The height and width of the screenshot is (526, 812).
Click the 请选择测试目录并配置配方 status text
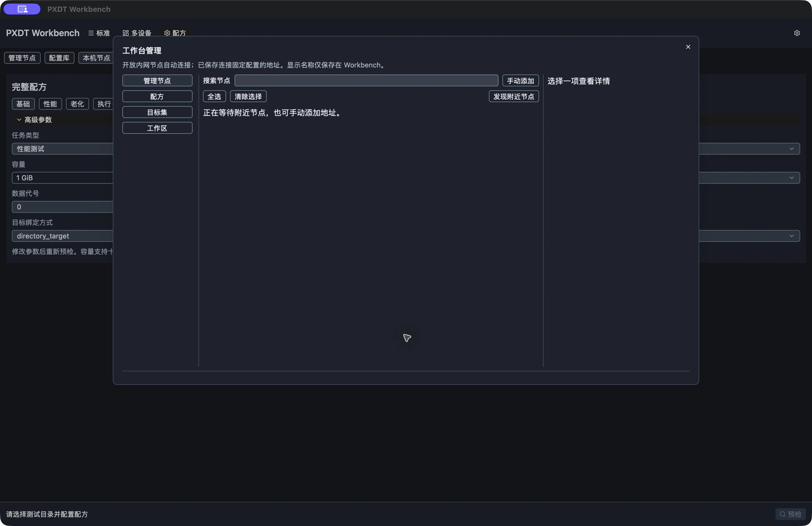click(47, 514)
